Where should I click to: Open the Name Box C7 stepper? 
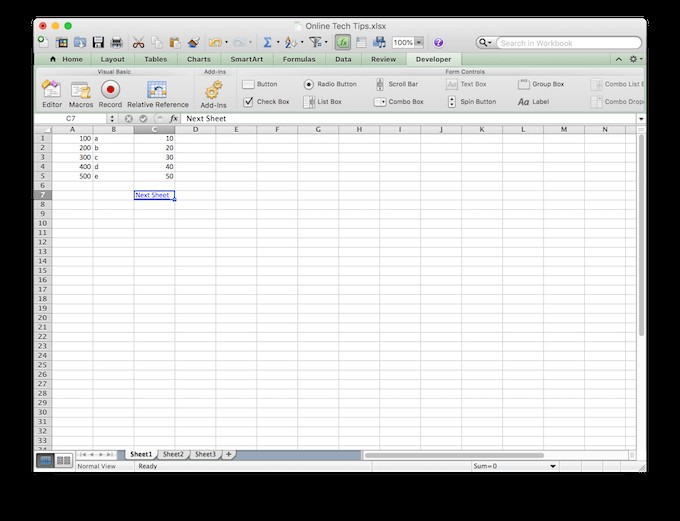[x=112, y=118]
